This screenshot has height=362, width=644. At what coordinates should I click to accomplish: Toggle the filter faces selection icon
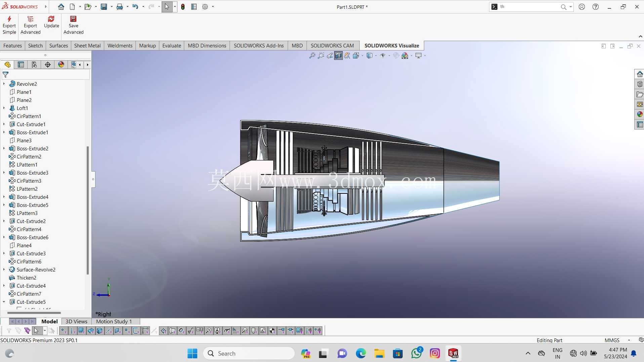[81, 331]
